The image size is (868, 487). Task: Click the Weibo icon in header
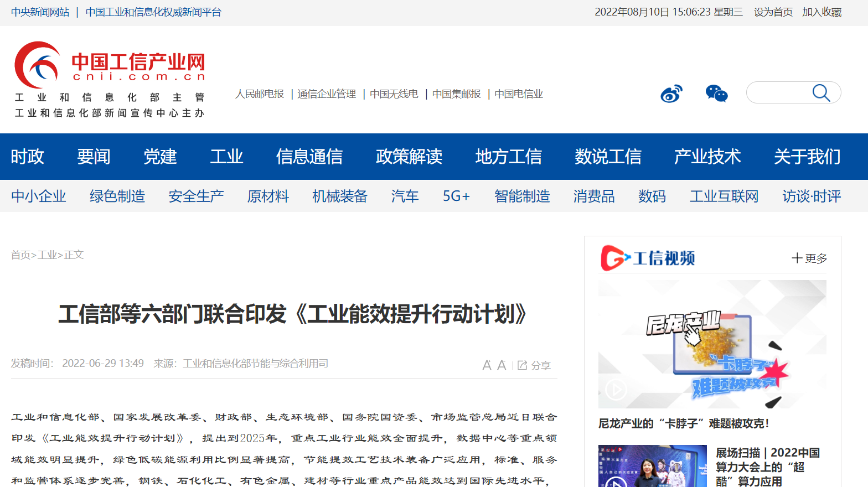pyautogui.click(x=671, y=94)
